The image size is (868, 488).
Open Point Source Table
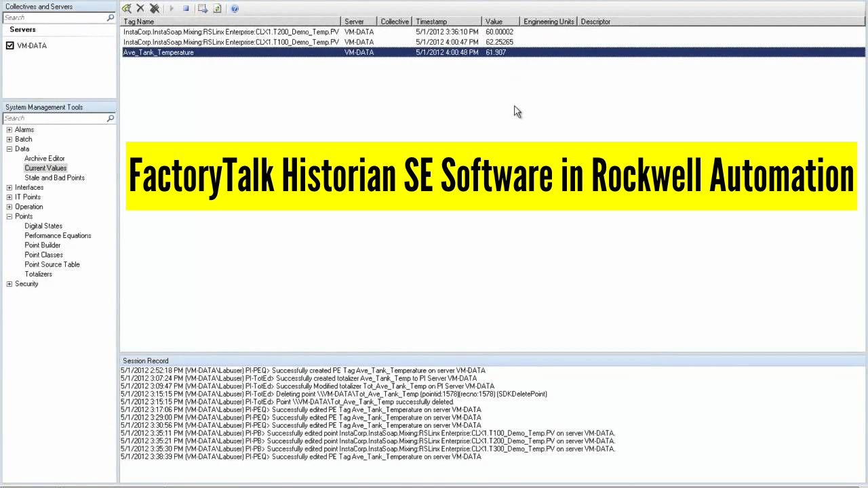tap(52, 264)
